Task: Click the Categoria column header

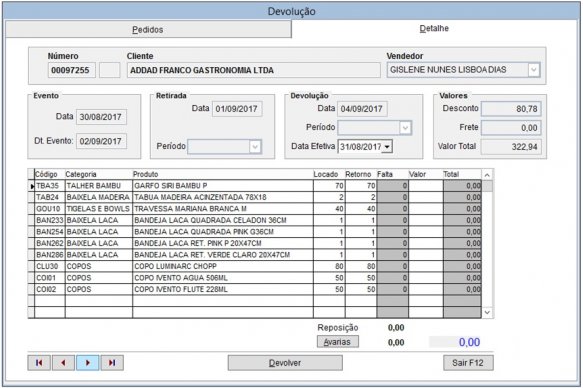Action: pos(99,174)
